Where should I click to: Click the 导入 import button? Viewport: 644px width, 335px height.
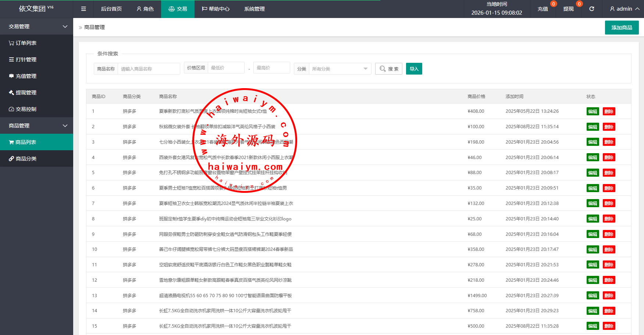click(414, 69)
